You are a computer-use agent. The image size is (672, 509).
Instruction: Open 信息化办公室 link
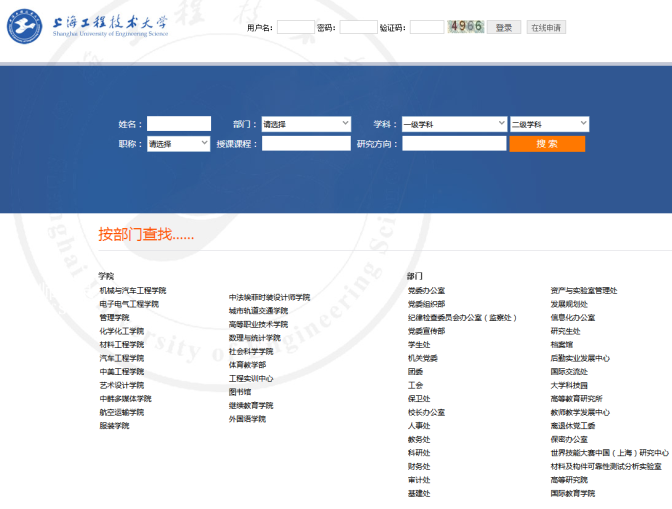tap(573, 317)
